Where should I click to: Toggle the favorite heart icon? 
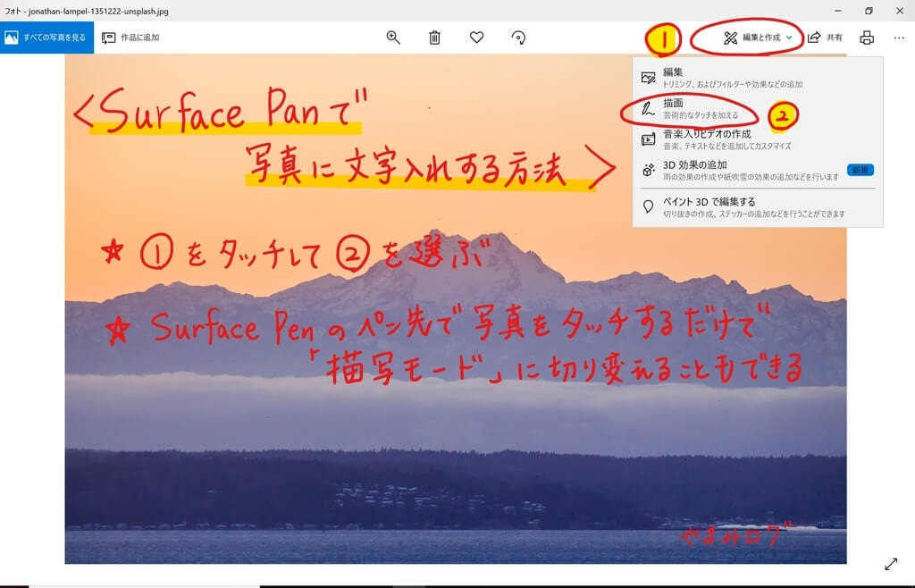pyautogui.click(x=476, y=38)
